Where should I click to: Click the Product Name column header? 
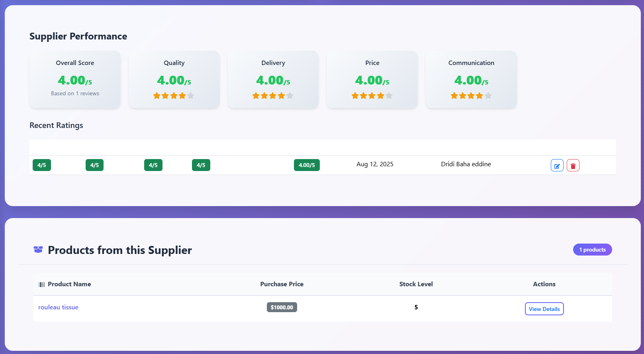69,284
